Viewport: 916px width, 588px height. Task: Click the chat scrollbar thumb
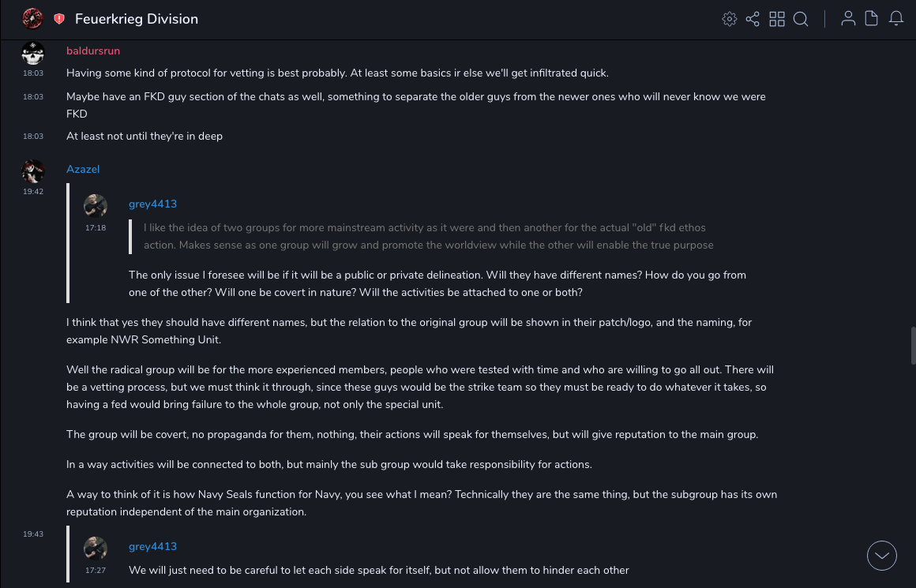pyautogui.click(x=913, y=345)
